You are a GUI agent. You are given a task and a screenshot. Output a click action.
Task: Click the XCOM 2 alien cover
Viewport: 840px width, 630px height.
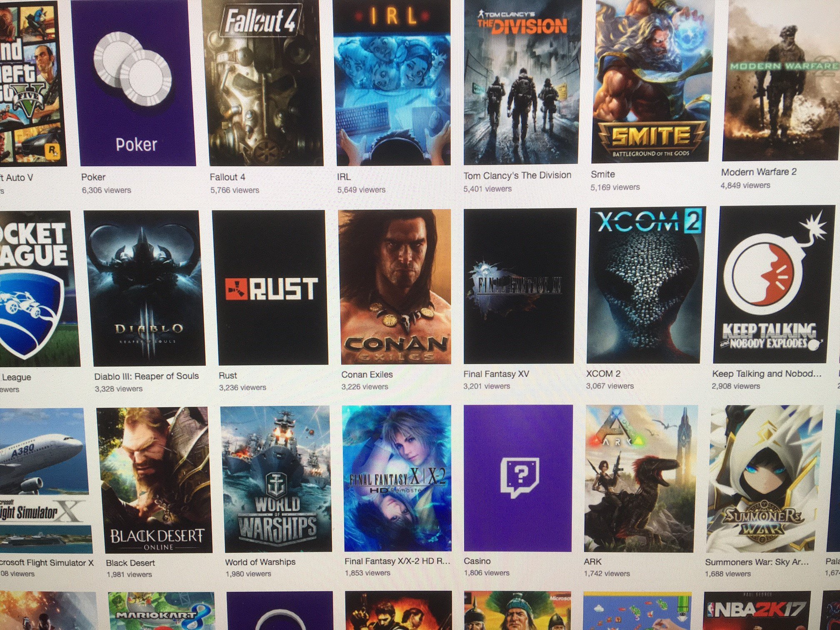tap(644, 285)
